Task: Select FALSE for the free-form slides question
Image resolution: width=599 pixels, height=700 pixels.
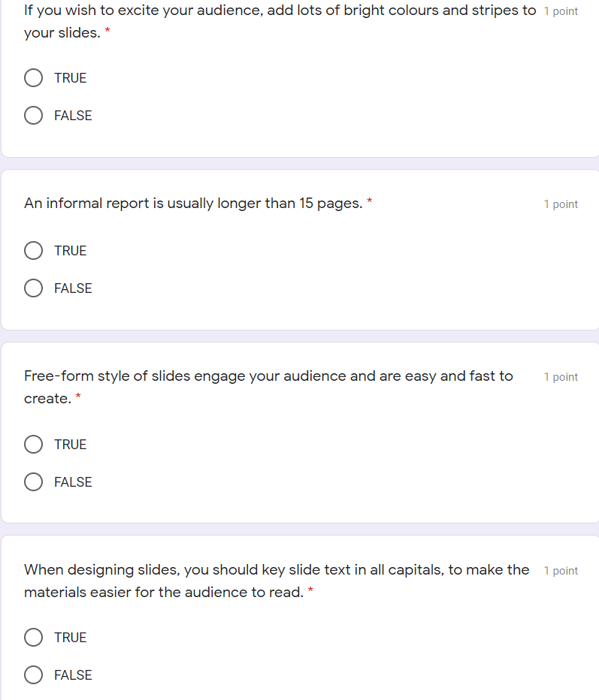Action: click(x=33, y=481)
